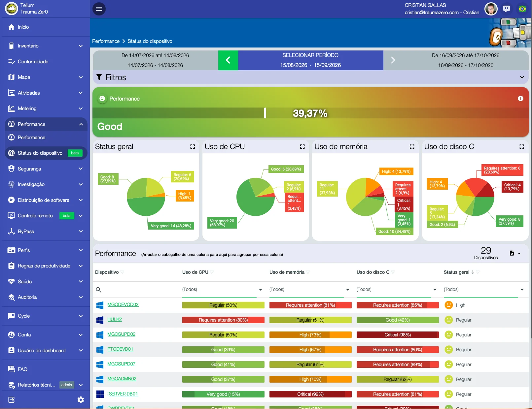Go to next period arrow
This screenshot has height=409, width=532.
click(x=393, y=60)
